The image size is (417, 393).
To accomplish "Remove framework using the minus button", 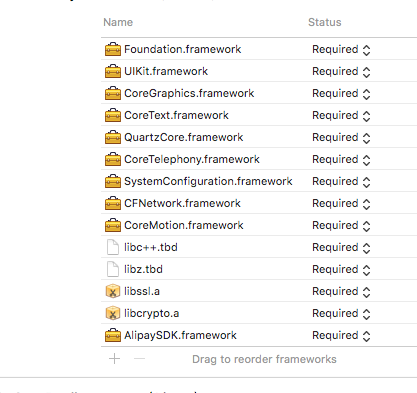I will coord(139,359).
